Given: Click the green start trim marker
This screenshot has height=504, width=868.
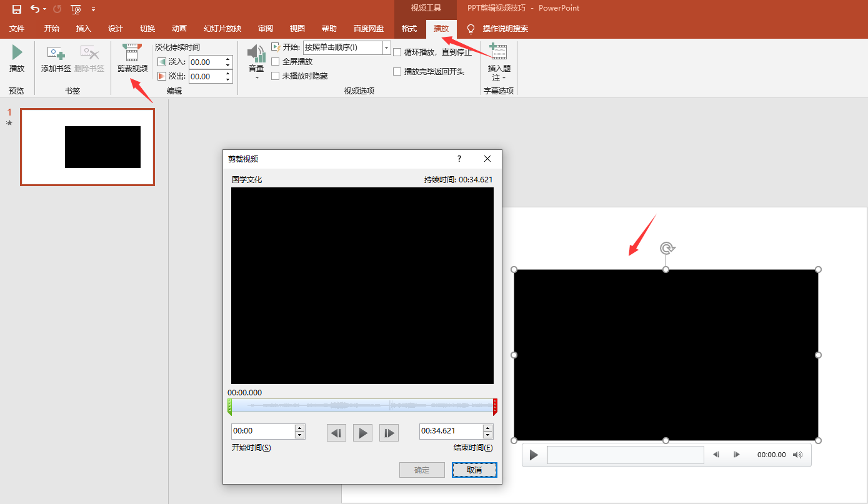Looking at the screenshot, I should 229,407.
